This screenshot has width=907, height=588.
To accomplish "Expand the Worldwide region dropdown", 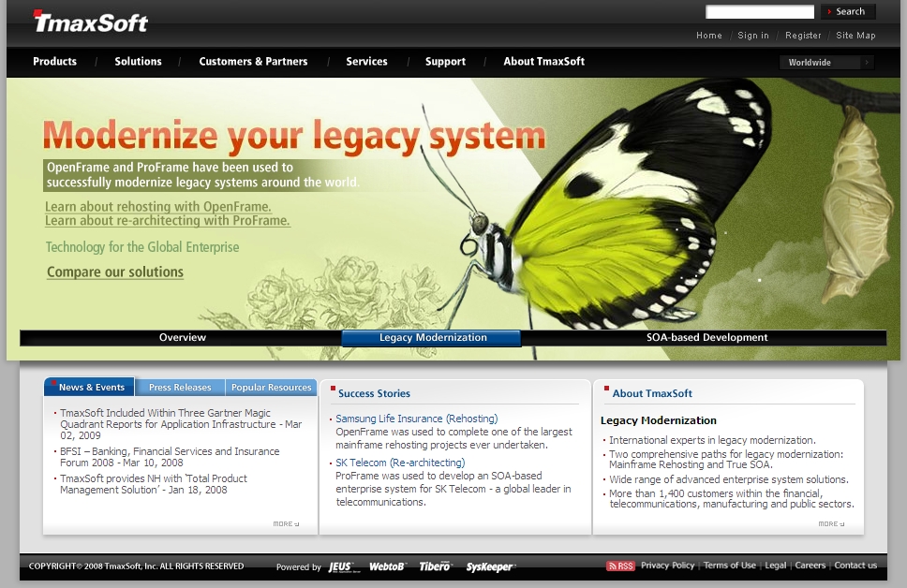I will point(826,63).
